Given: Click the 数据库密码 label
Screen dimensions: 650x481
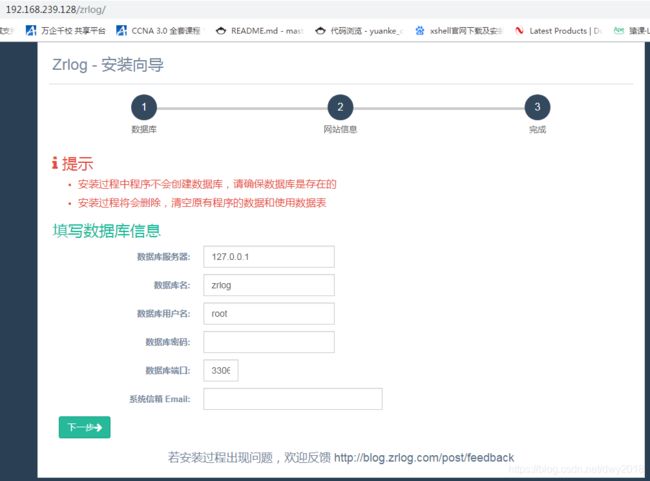Looking at the screenshot, I should click(x=167, y=342).
